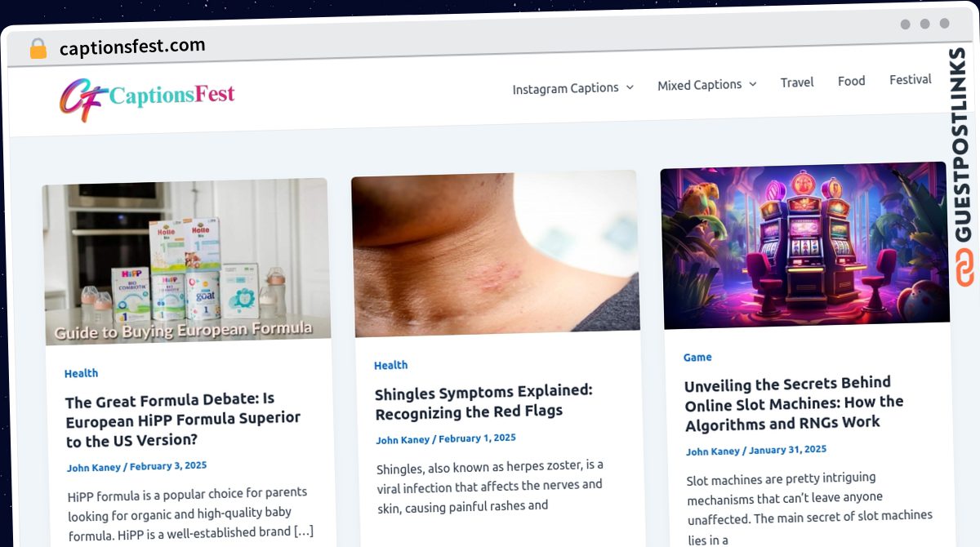Image resolution: width=980 pixels, height=547 pixels.
Task: Open the European formula guide thumbnail
Action: [x=187, y=261]
